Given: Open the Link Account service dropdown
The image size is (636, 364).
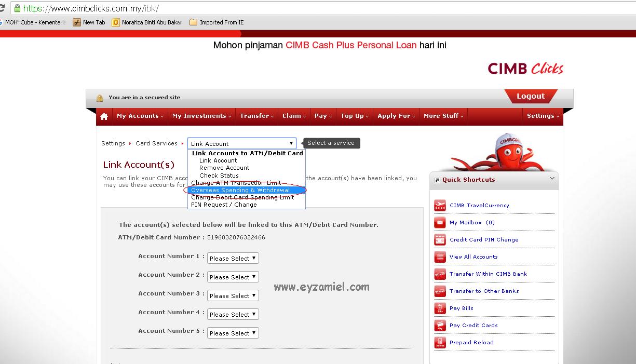Looking at the screenshot, I should click(242, 143).
